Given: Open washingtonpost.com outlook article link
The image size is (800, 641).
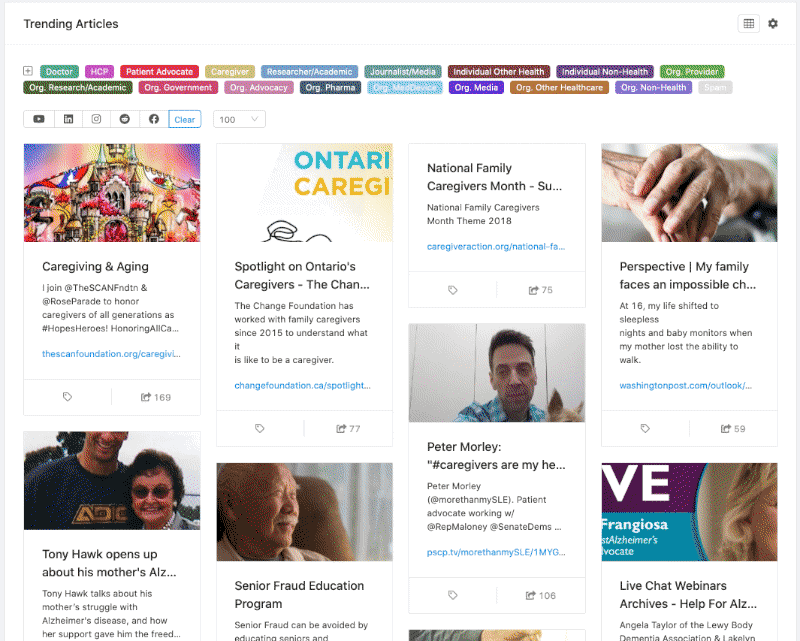Looking at the screenshot, I should [x=685, y=385].
